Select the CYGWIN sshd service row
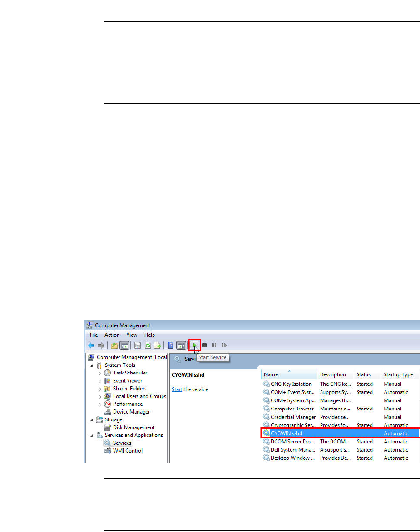Viewport: 420px width, 532px height. pos(341,433)
